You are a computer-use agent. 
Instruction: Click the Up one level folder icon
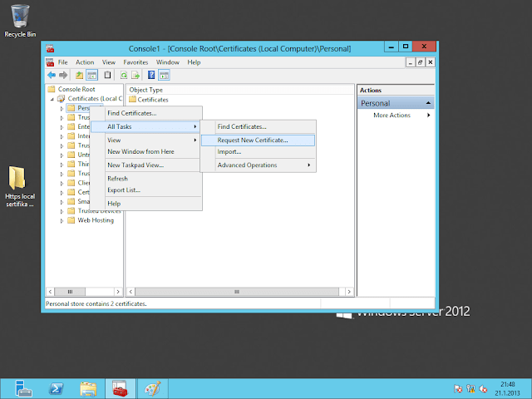[x=78, y=75]
